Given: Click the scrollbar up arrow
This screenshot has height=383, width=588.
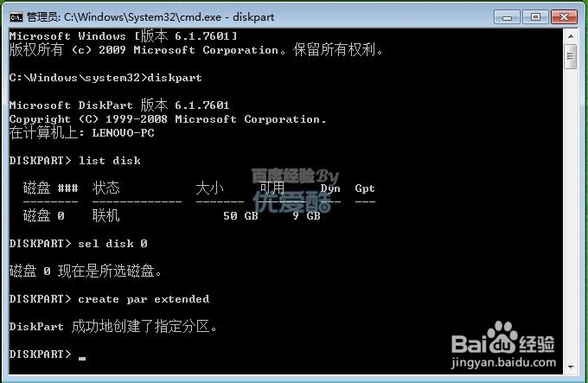Looking at the screenshot, I should (571, 36).
